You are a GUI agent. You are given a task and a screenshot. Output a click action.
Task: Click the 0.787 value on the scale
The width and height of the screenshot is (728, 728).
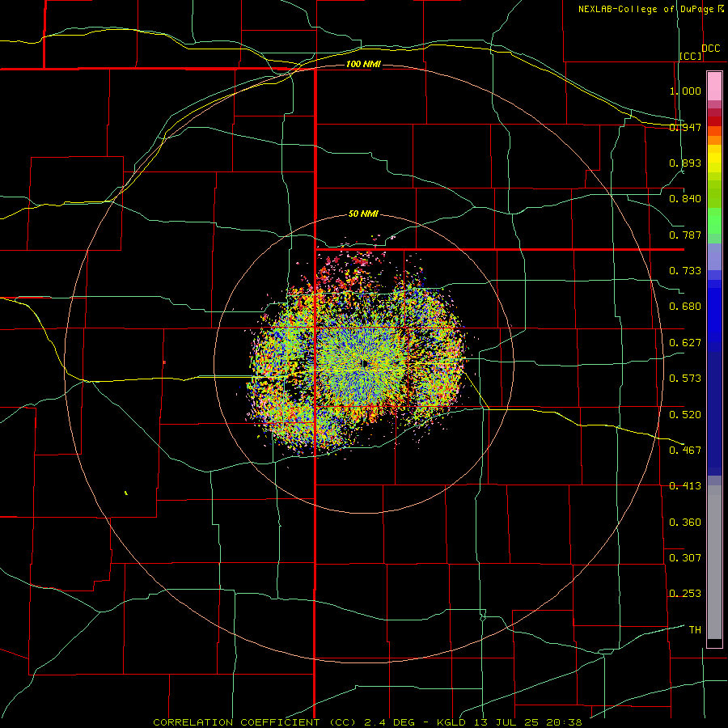[685, 235]
